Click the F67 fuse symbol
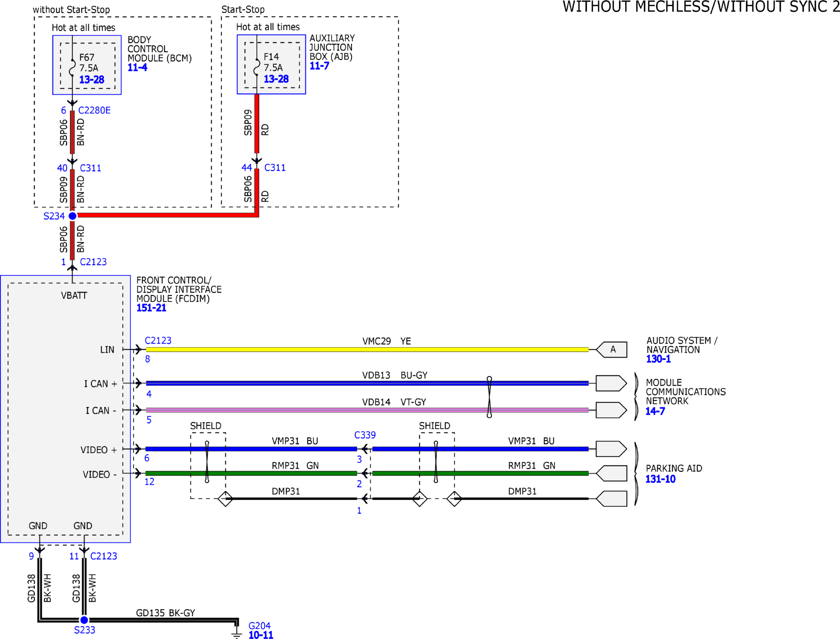 point(73,68)
